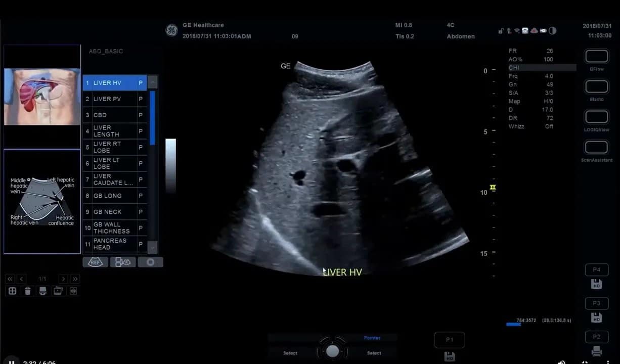Screen dimensions: 620x364
Task: Toggle the lock icon in the status bar
Action: (x=501, y=30)
